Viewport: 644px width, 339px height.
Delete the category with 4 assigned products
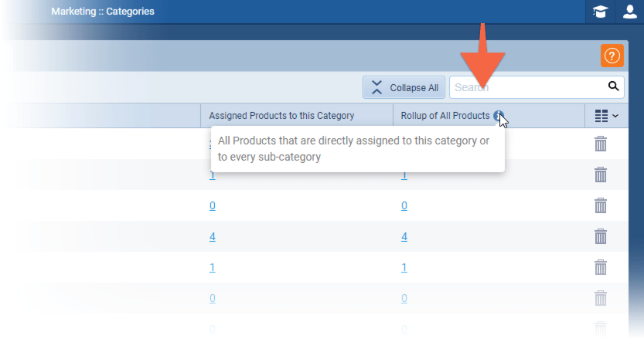click(601, 236)
